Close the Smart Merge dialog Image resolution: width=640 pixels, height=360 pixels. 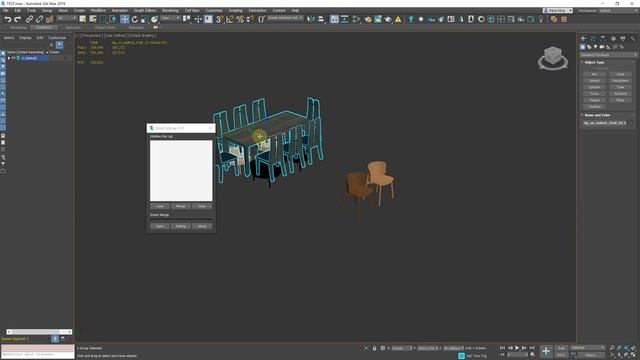click(x=211, y=128)
